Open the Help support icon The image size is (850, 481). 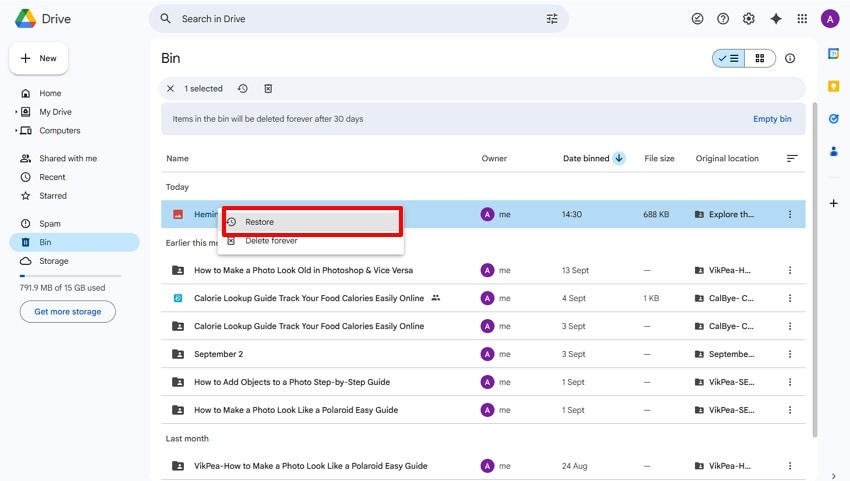pyautogui.click(x=723, y=19)
